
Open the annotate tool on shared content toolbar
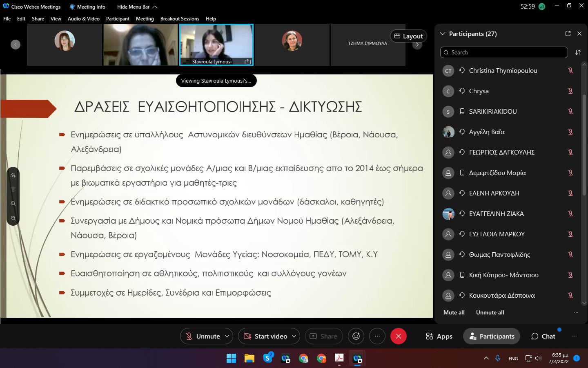[13, 175]
